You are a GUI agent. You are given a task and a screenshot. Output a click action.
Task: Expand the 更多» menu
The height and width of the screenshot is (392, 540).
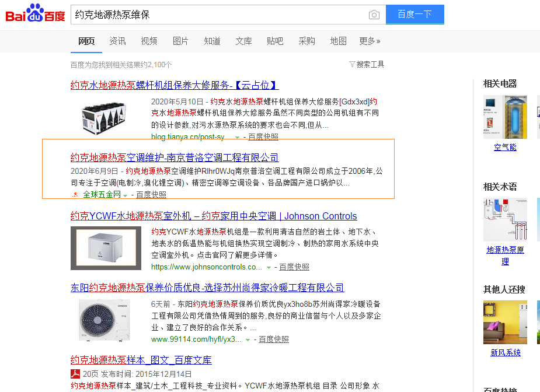(x=370, y=41)
